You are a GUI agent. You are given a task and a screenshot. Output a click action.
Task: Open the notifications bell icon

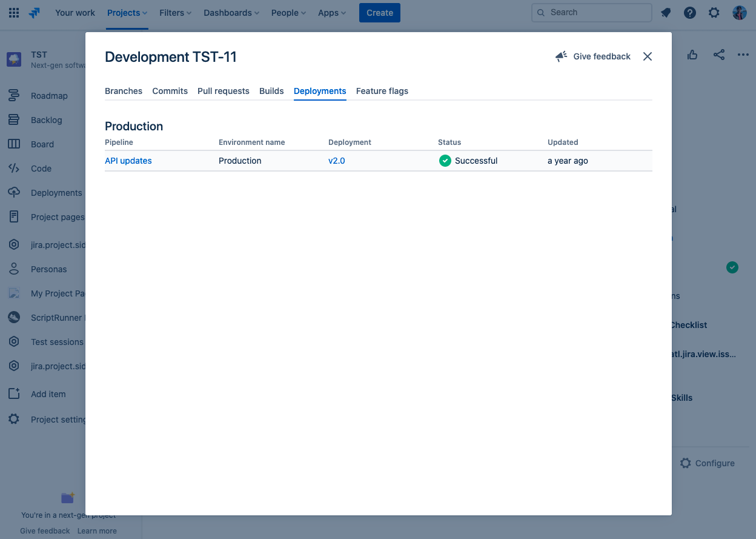tap(666, 13)
